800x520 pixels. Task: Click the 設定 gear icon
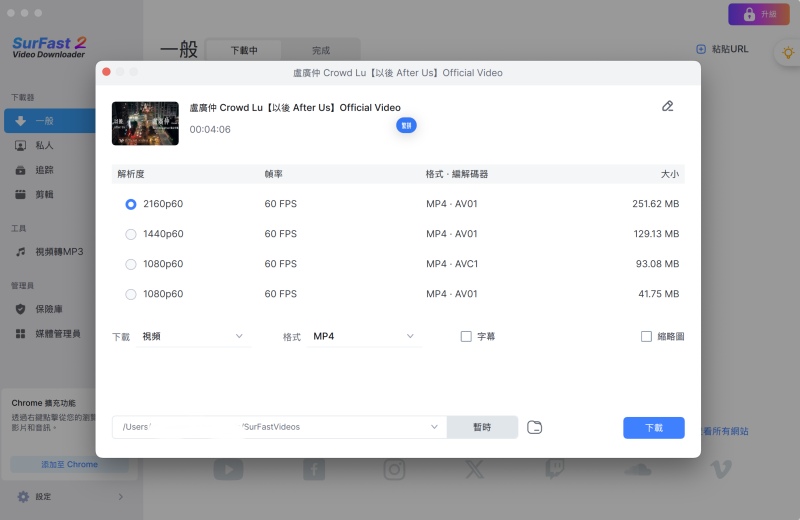[23, 497]
